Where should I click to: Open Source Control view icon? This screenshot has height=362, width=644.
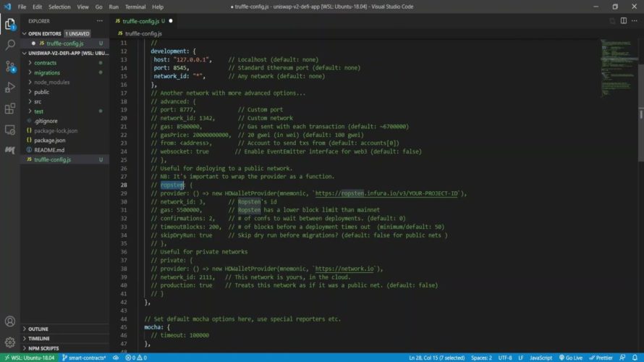10,66
